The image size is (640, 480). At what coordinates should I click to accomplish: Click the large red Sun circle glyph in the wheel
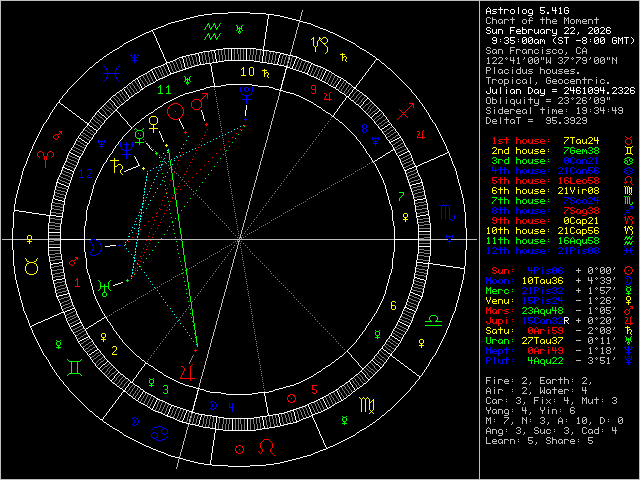(x=176, y=111)
